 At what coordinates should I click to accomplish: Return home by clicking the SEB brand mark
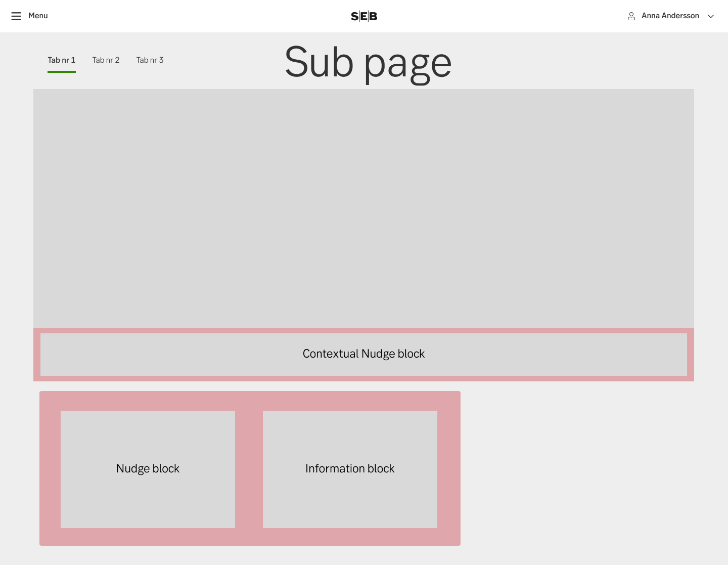[x=363, y=16]
